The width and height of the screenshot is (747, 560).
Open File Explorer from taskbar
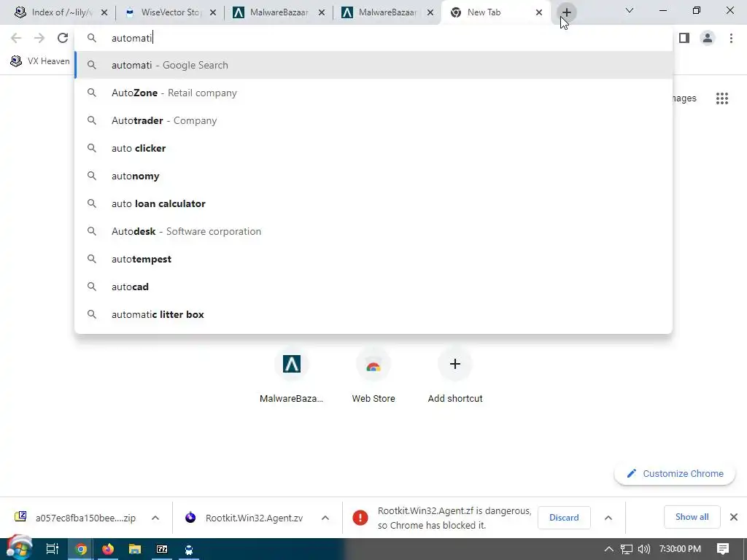pyautogui.click(x=135, y=549)
